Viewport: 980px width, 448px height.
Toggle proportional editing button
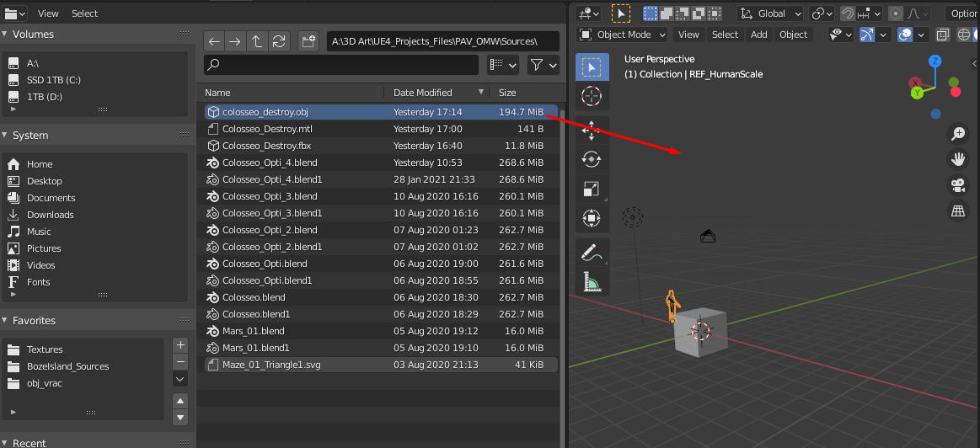tap(896, 13)
